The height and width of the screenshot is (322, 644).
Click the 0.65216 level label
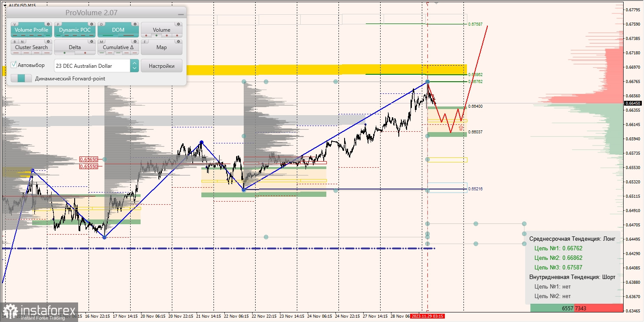476,189
